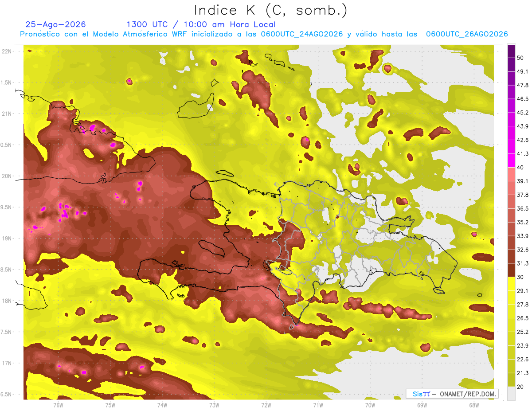Click the colorbar value "33.9"

tap(522, 236)
